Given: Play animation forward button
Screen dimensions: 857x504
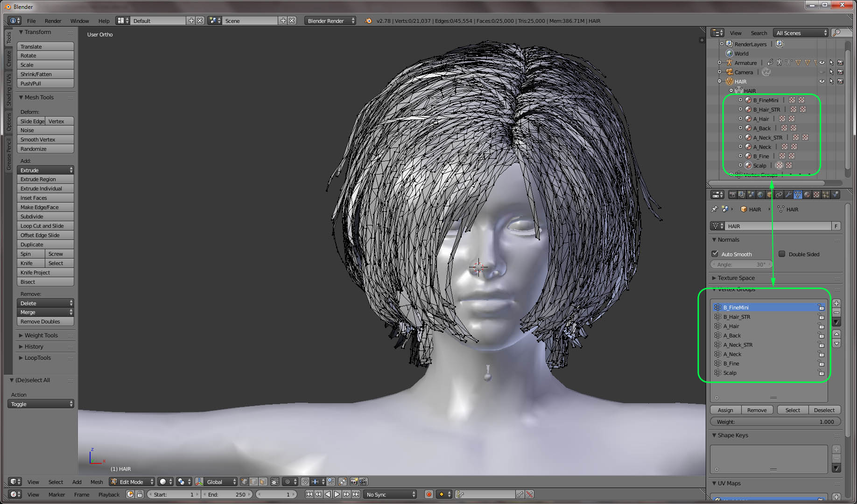Looking at the screenshot, I should (x=337, y=494).
